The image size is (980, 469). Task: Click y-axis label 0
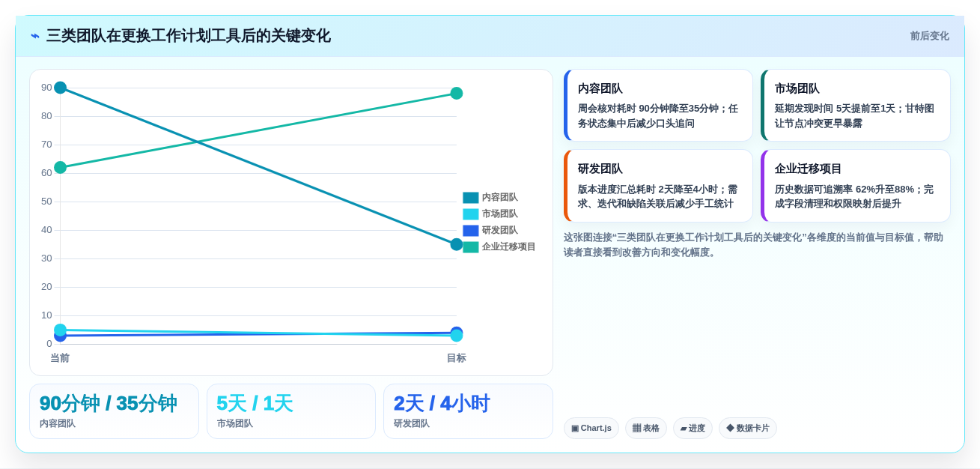(49, 344)
